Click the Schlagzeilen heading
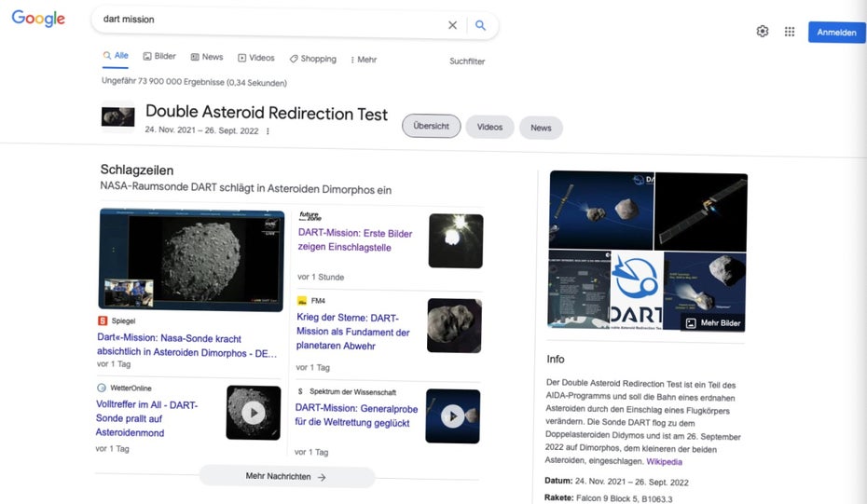This screenshot has width=867, height=504. click(136, 170)
